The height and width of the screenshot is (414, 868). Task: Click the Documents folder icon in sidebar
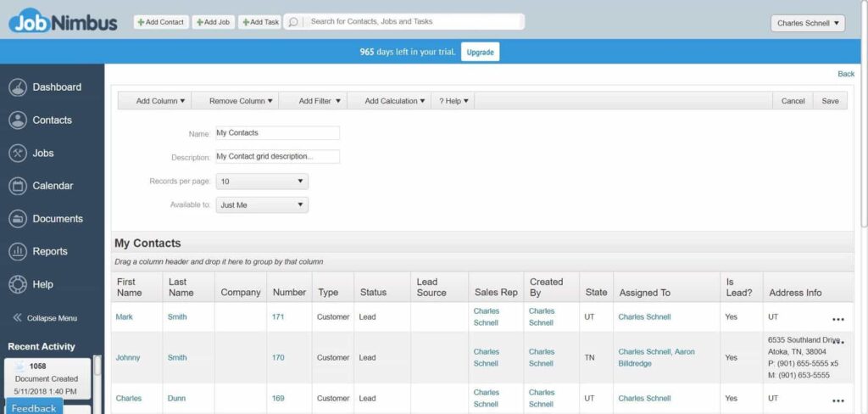(x=18, y=219)
